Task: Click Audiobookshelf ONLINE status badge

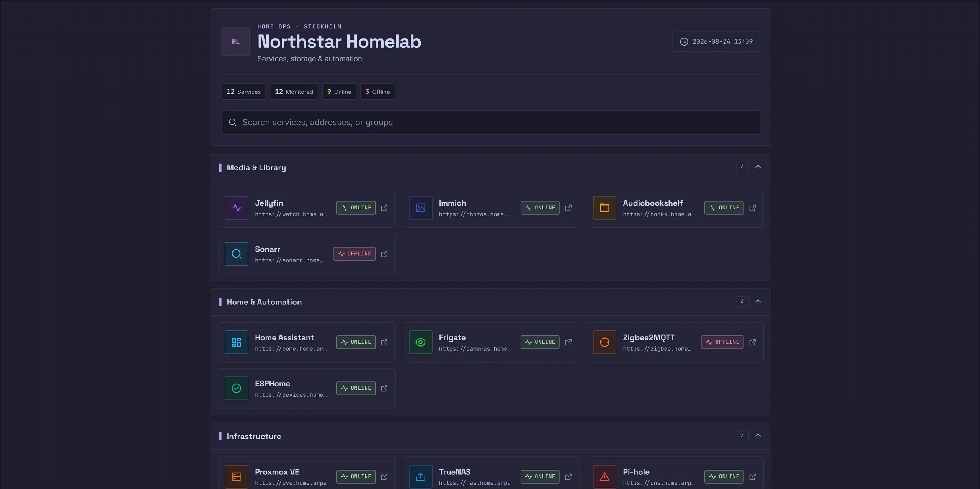Action: pyautogui.click(x=724, y=208)
